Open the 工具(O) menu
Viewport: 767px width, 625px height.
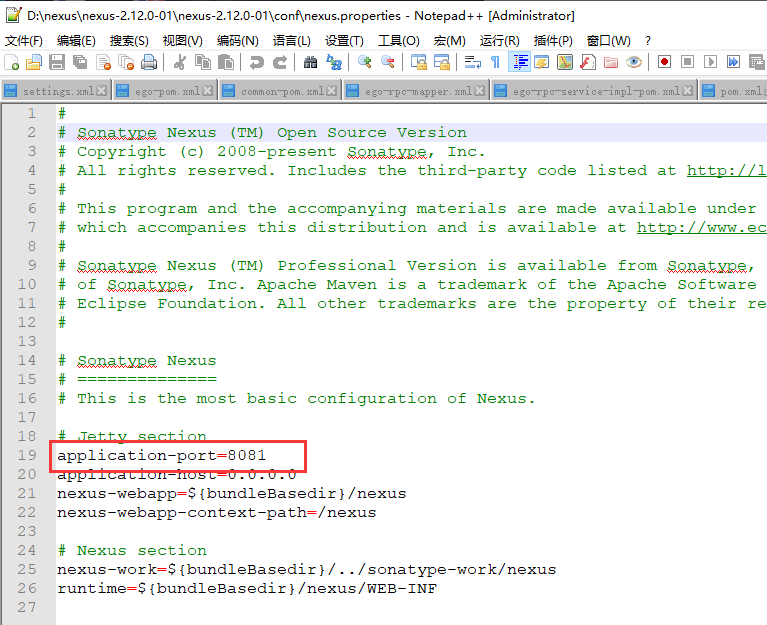coord(399,41)
